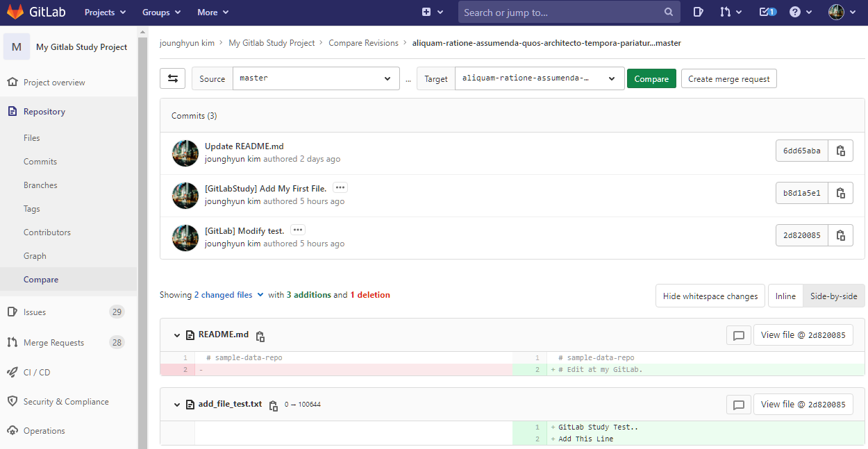Open Branches in repository sidebar
868x449 pixels.
click(x=40, y=185)
